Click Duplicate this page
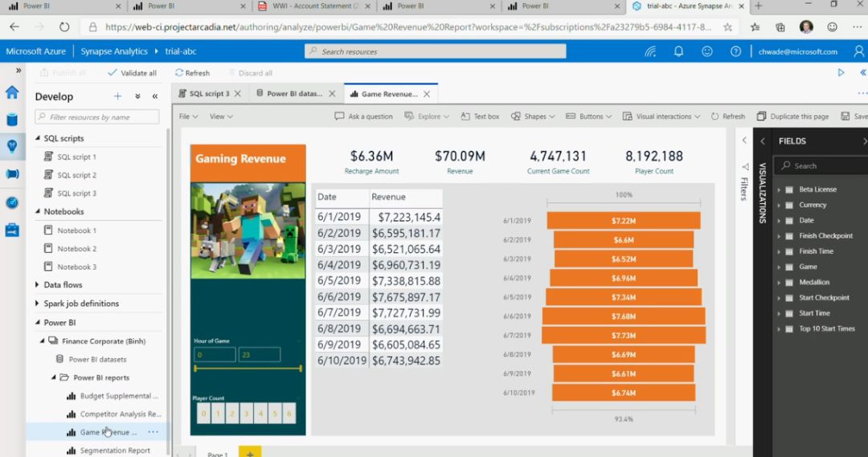Image resolution: width=868 pixels, height=457 pixels. [792, 116]
